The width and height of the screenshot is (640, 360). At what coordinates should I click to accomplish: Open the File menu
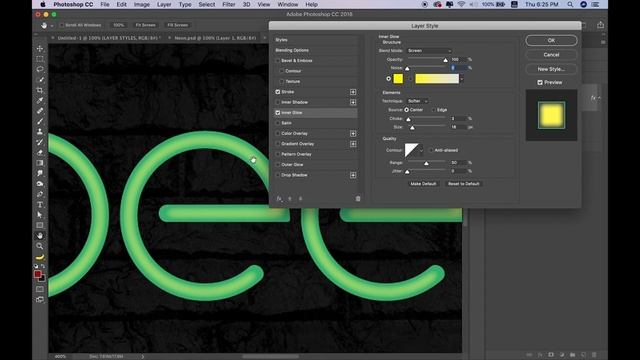105,4
